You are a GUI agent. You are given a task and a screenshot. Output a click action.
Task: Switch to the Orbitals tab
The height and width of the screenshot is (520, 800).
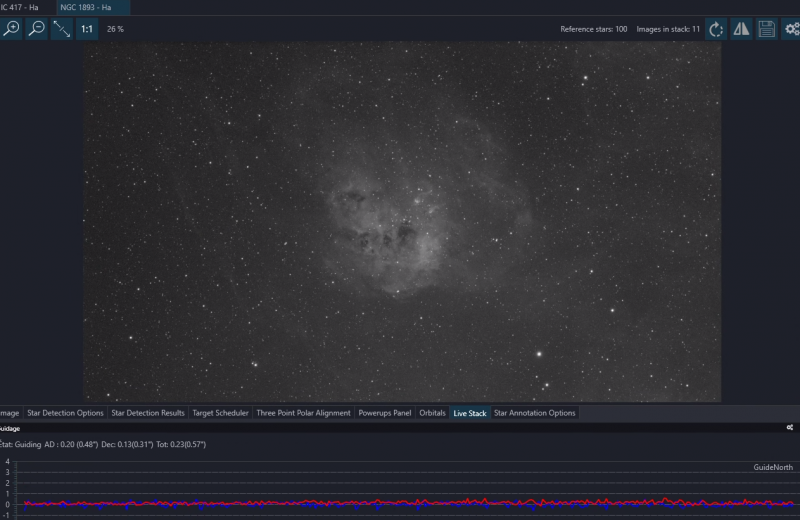(x=432, y=413)
